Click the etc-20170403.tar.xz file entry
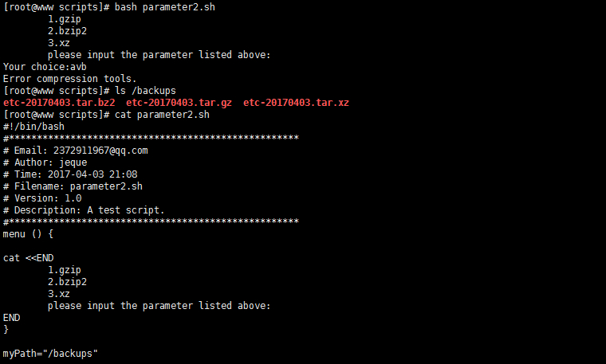Image resolution: width=606 pixels, height=364 pixels. 296,103
